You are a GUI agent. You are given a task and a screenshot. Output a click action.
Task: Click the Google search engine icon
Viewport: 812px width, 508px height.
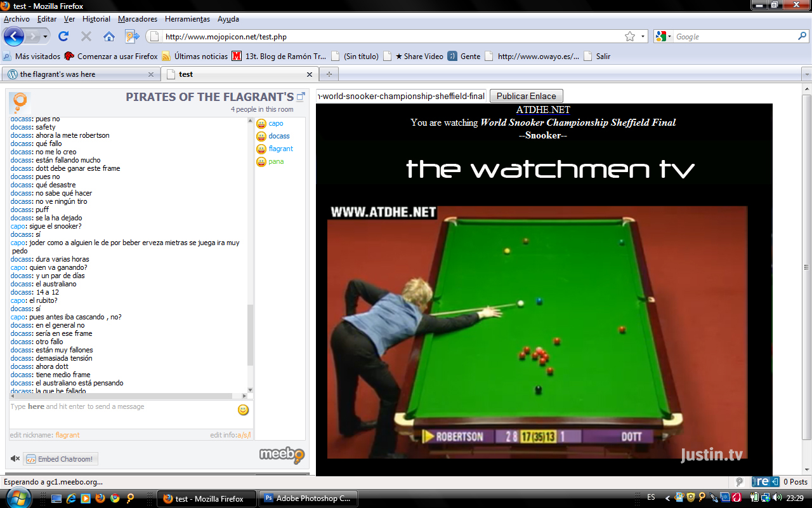(x=660, y=37)
